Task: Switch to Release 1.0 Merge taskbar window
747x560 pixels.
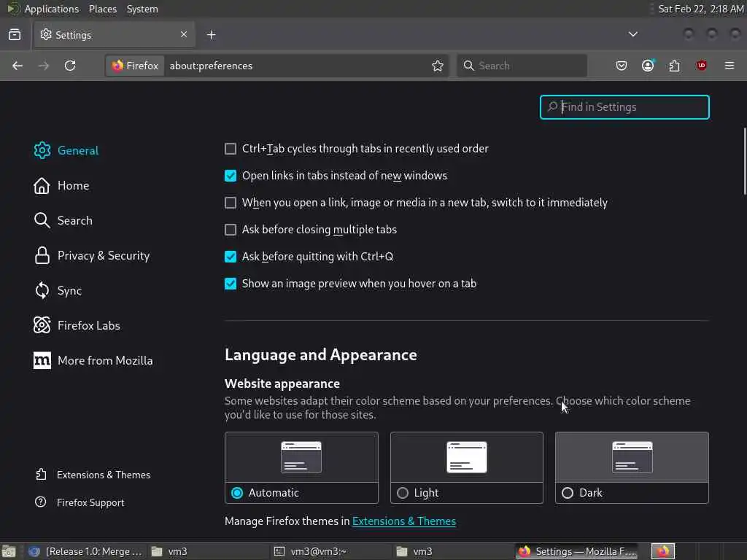Action: pyautogui.click(x=86, y=551)
